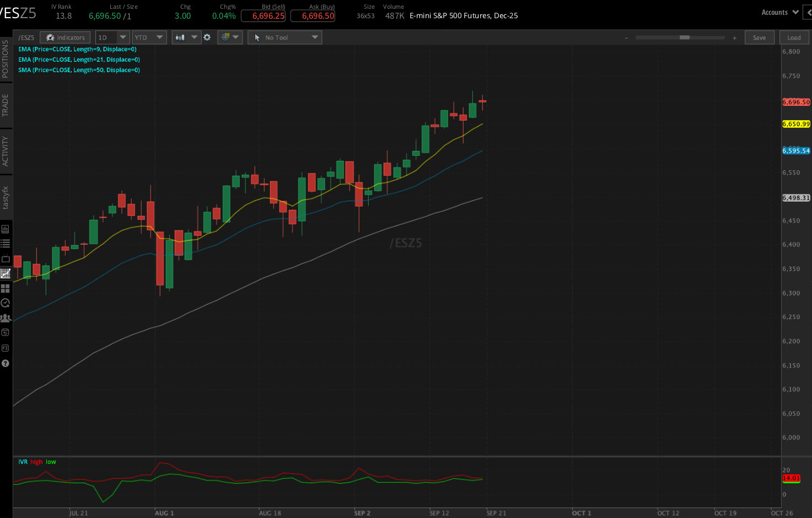Click the history clock icon in the sidebar

[6, 303]
